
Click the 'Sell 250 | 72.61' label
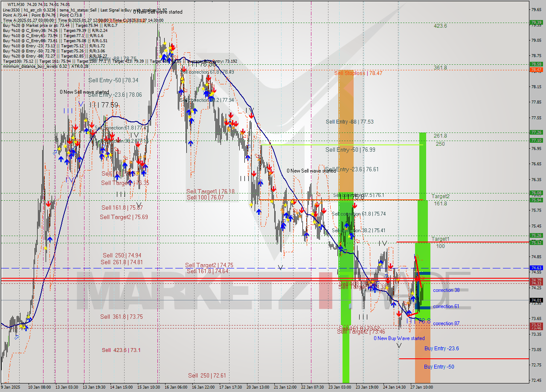(207, 375)
